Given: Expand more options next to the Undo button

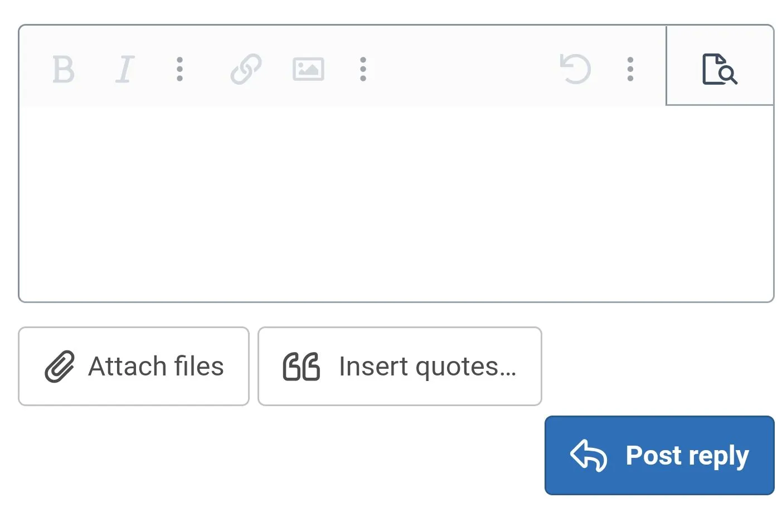Looking at the screenshot, I should click(630, 70).
